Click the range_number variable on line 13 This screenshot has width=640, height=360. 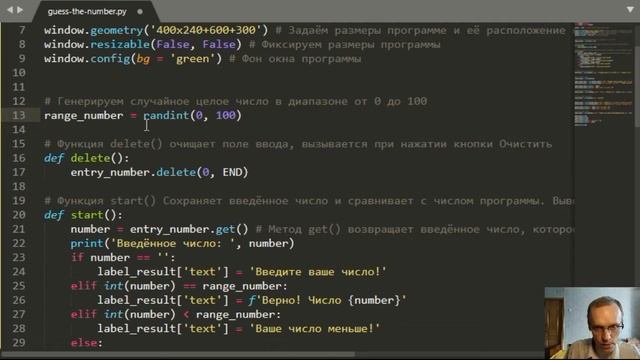(x=84, y=116)
